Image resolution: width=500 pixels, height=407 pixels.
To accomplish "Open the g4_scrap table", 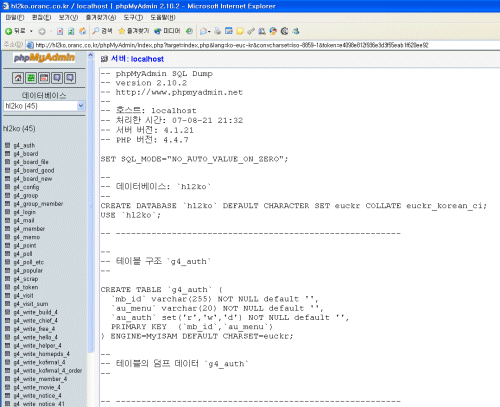I will click(26, 279).
